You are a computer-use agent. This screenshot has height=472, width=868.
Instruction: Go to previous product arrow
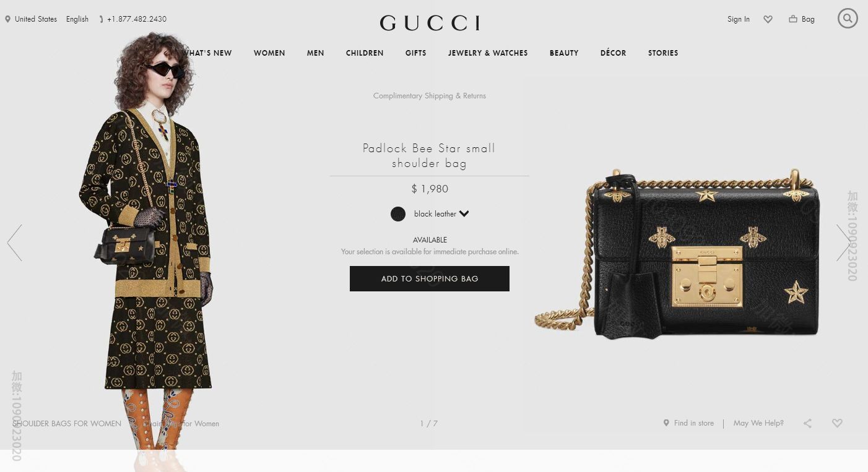click(x=15, y=242)
